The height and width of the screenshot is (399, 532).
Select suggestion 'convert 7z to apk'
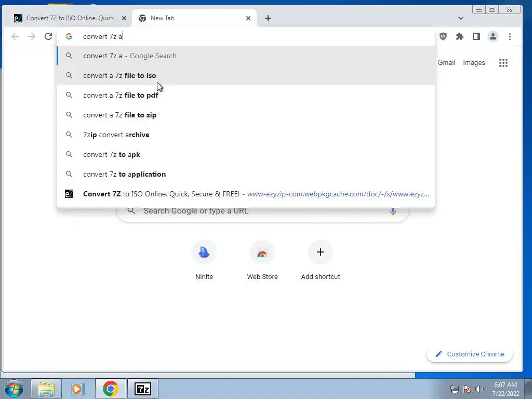246,154
